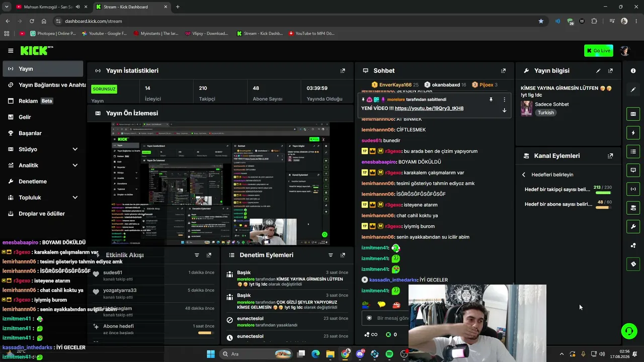Toggle the channel actions widget icon
This screenshot has width=644, height=362.
pos(633,208)
